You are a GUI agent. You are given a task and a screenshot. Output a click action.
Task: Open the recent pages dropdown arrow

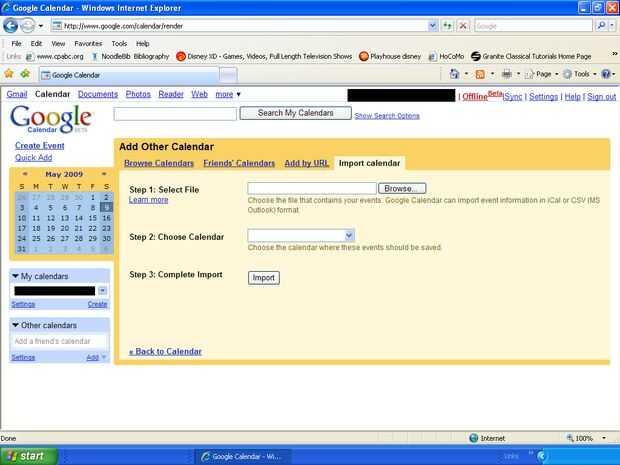pyautogui.click(x=41, y=26)
